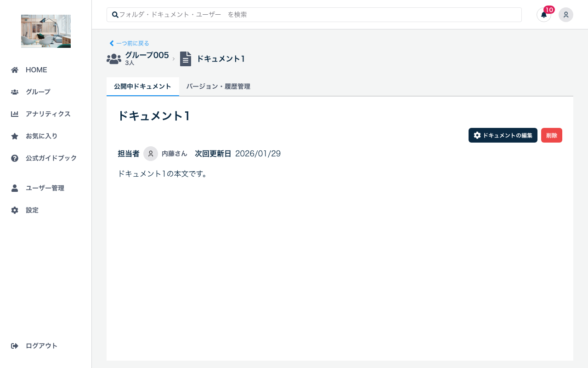Click the document icon beside ドキュメント1

coord(186,58)
